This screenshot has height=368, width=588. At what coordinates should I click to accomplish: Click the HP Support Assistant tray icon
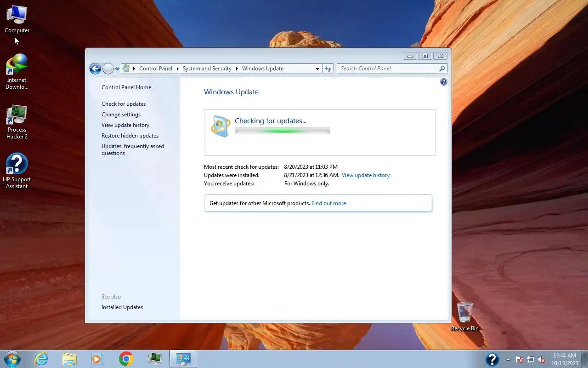tap(492, 359)
